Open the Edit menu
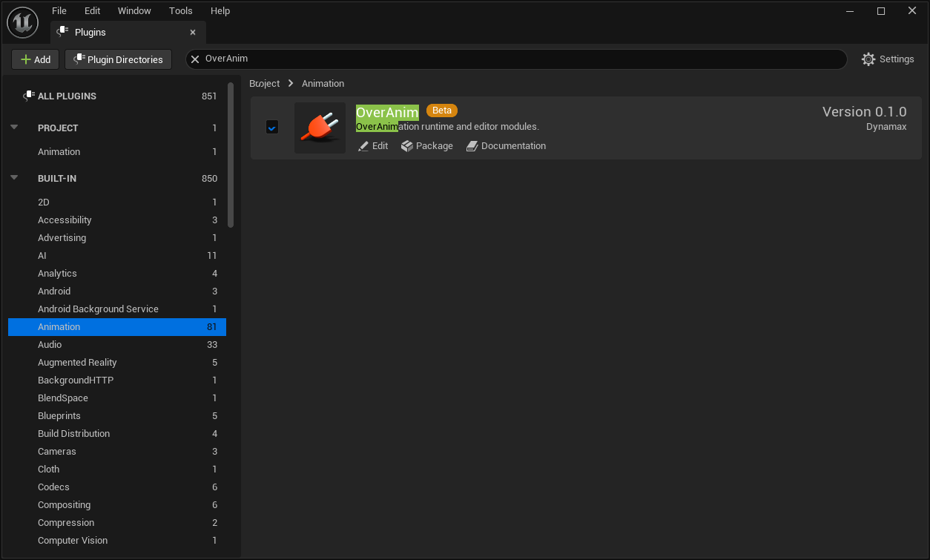930x560 pixels. [92, 10]
